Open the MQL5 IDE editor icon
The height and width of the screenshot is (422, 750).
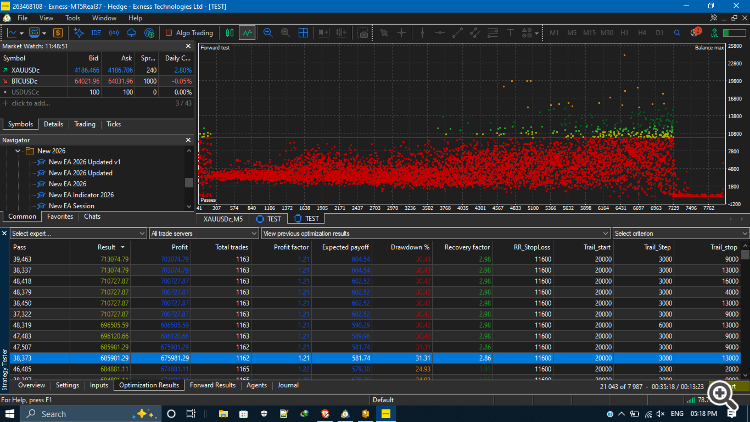[x=96, y=33]
